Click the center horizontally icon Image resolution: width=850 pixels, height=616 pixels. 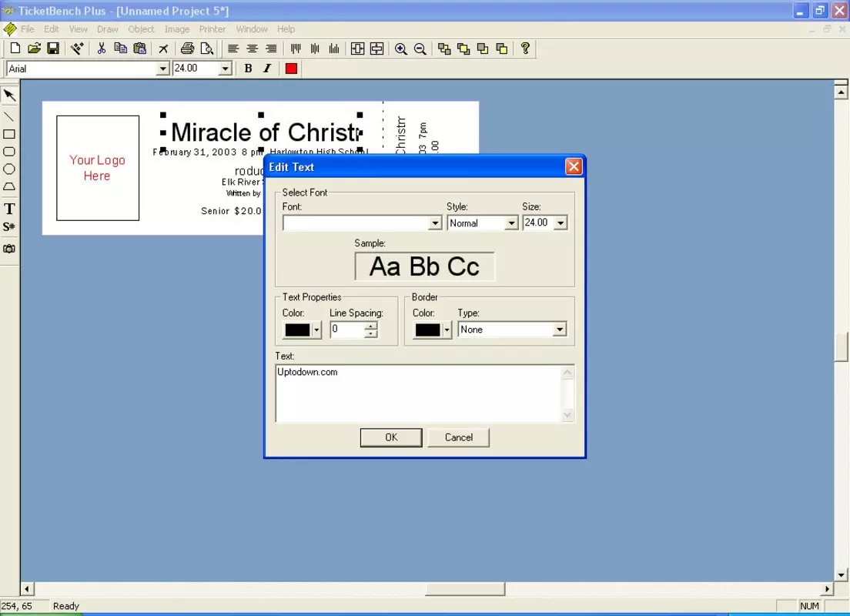pos(357,49)
